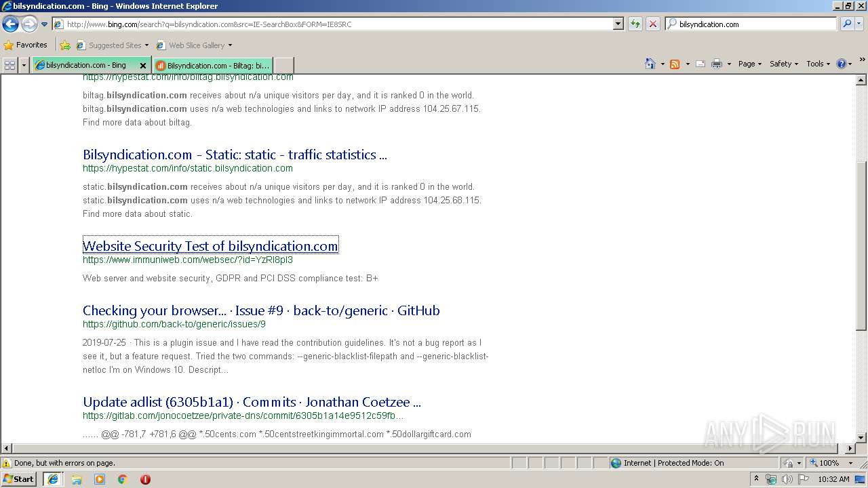This screenshot has width=868, height=488.
Task: Click the status bar security lock icon
Action: click(789, 463)
